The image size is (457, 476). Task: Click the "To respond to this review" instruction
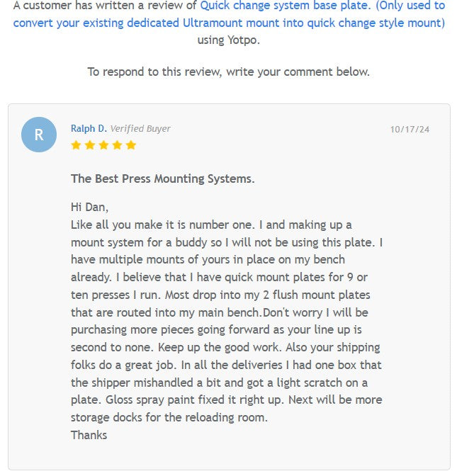pos(228,72)
